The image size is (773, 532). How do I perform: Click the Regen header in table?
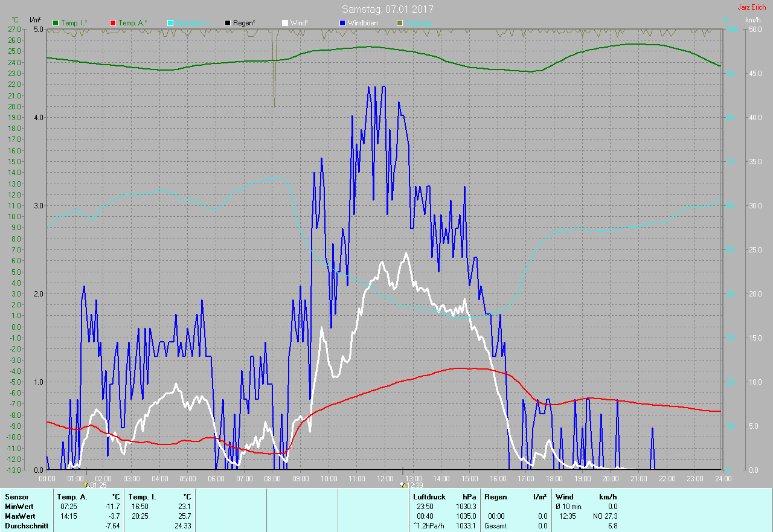(x=496, y=497)
